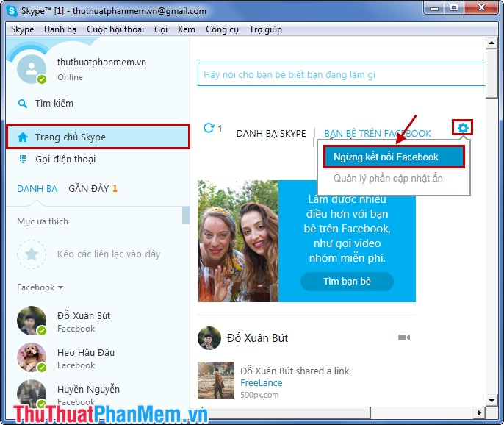This screenshot has width=504, height=425.
Task: Select the DANH BẠ sidebar tab
Action: pyautogui.click(x=37, y=188)
